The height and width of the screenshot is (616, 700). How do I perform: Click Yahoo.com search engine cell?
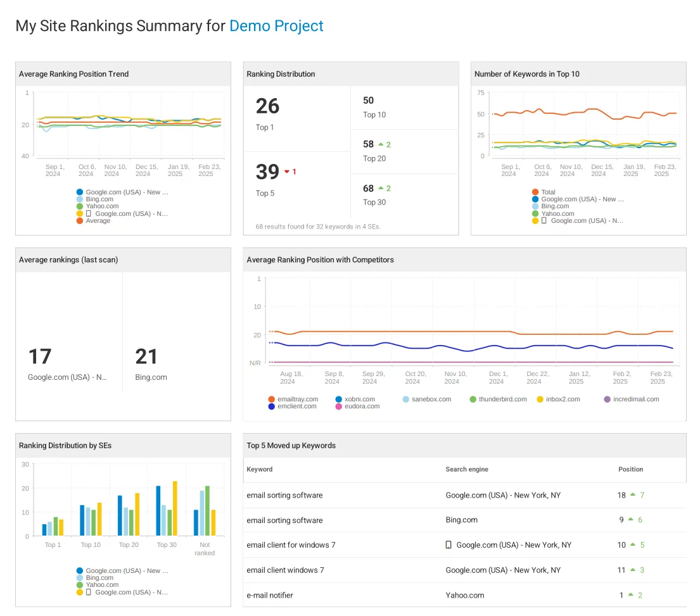[465, 595]
